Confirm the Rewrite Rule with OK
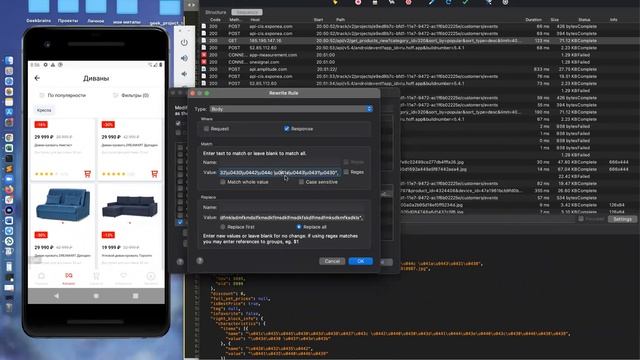 [x=360, y=261]
